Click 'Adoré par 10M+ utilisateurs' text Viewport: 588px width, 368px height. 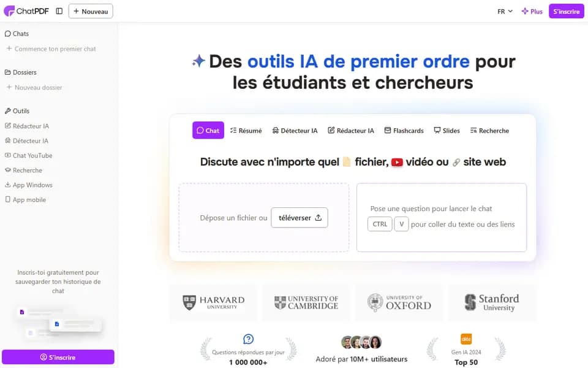point(361,359)
